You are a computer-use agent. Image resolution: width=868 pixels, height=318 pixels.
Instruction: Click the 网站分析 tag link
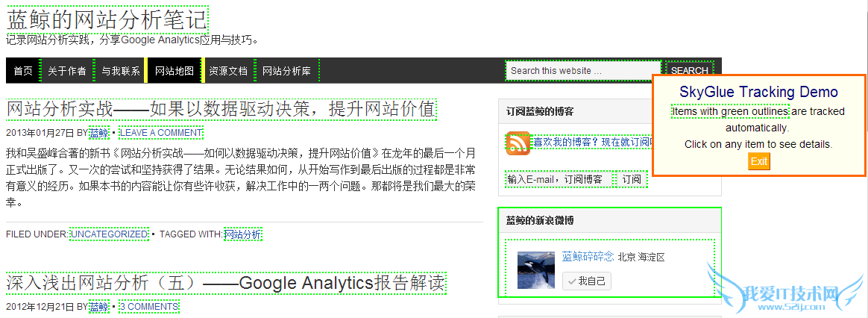242,234
